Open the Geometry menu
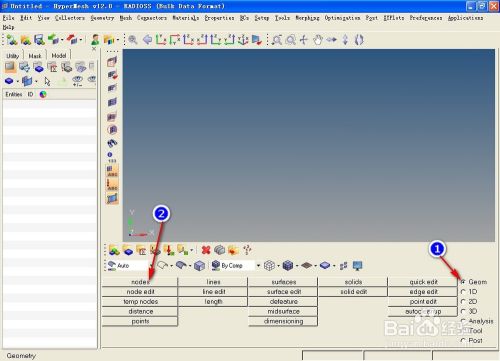 tap(102, 18)
